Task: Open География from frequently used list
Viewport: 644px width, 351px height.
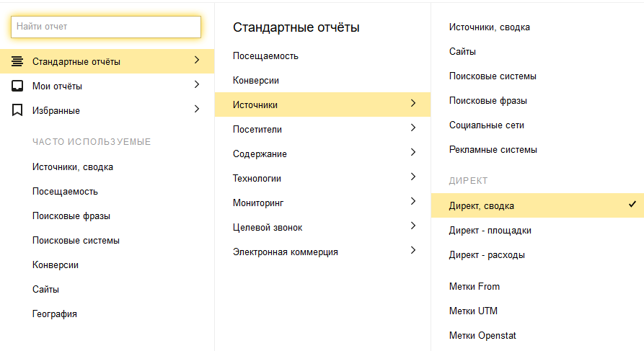Action: click(x=55, y=314)
